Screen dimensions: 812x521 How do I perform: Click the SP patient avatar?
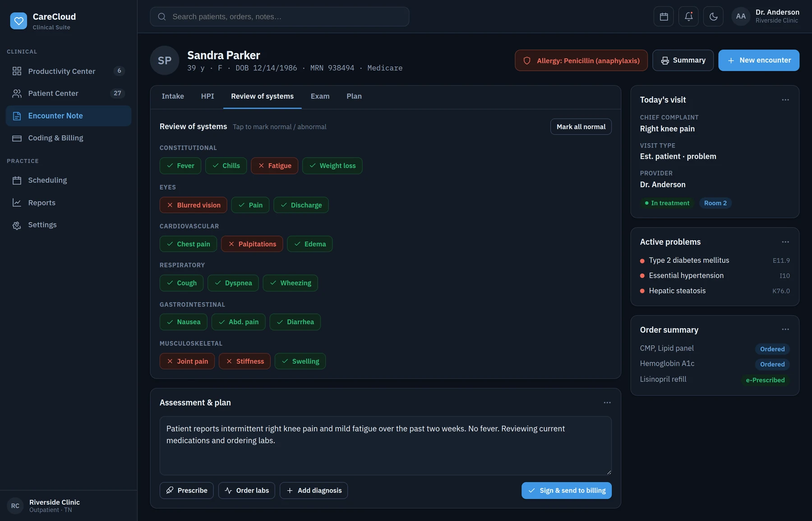click(x=165, y=60)
